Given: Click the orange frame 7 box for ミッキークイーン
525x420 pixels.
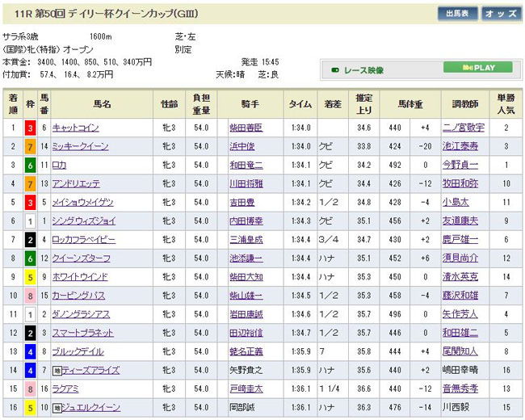Looking at the screenshot, I should pyautogui.click(x=30, y=146).
